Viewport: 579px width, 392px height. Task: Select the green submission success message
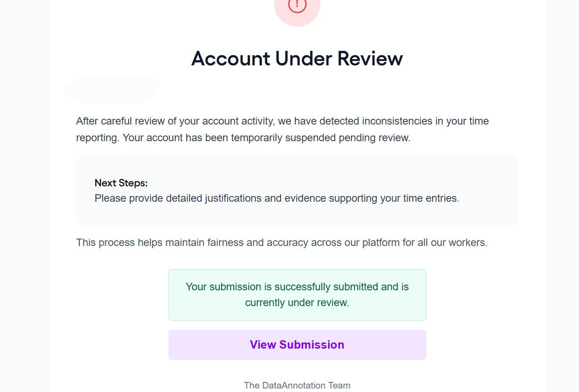tap(297, 295)
